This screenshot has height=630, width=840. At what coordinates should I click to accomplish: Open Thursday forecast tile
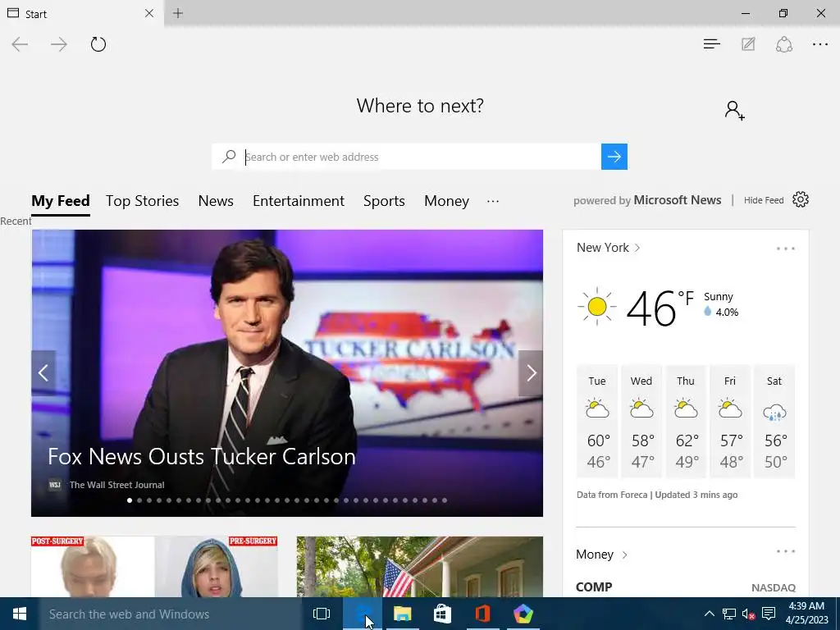686,421
